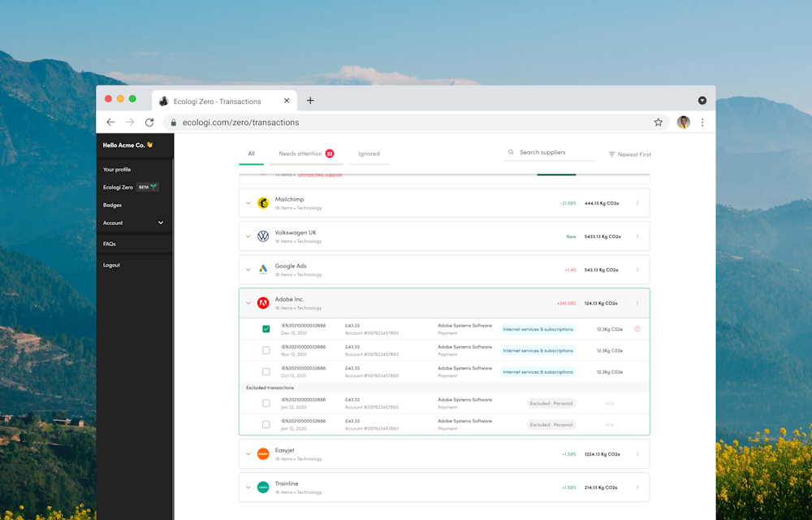Click the Trainline logo icon
812x520 pixels.
(x=263, y=487)
